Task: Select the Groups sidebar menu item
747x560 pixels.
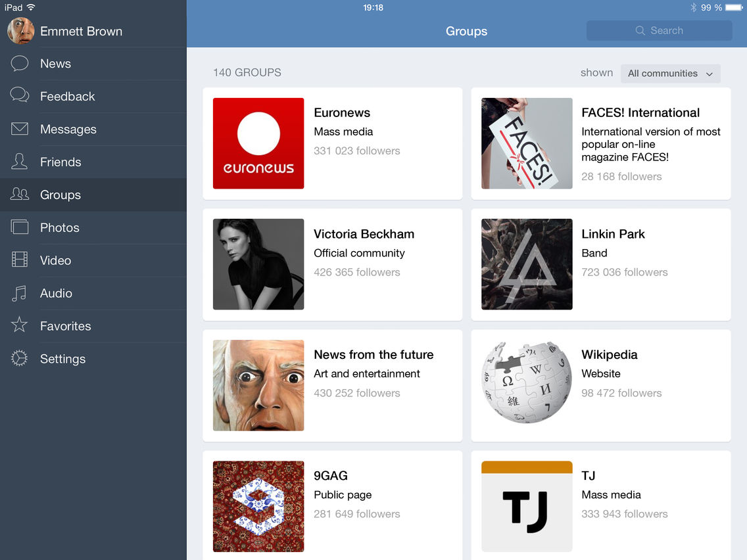Action: tap(60, 195)
